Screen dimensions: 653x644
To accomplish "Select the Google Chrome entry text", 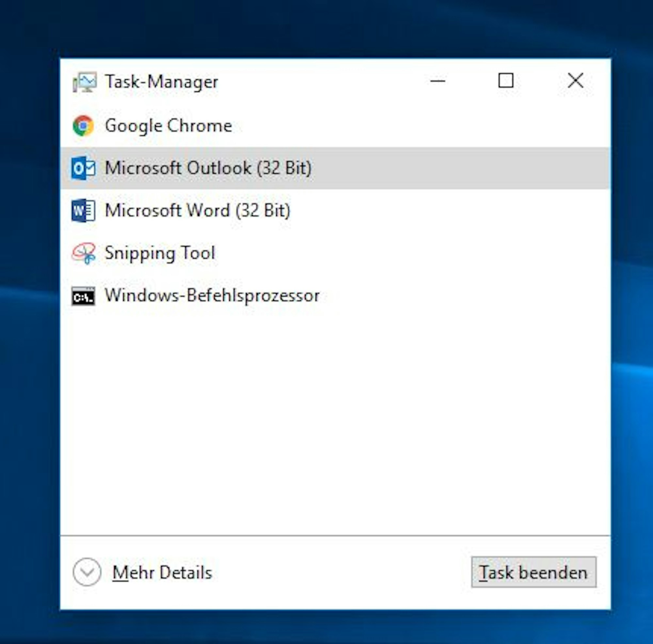I will click(168, 126).
